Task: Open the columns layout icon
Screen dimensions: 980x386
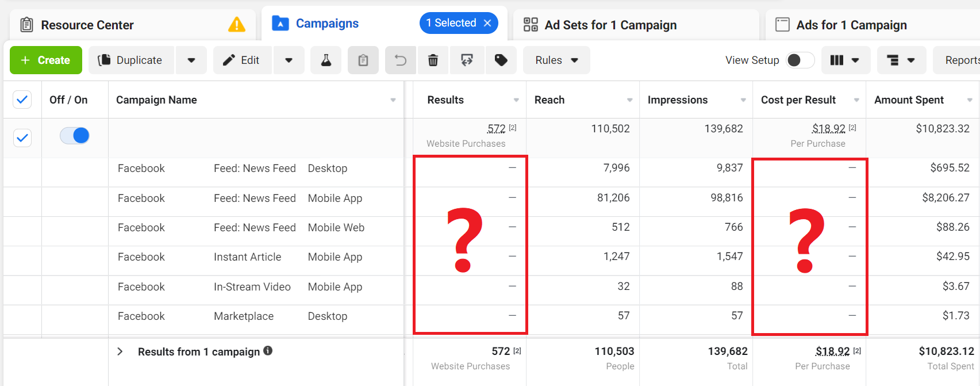Action: click(837, 60)
